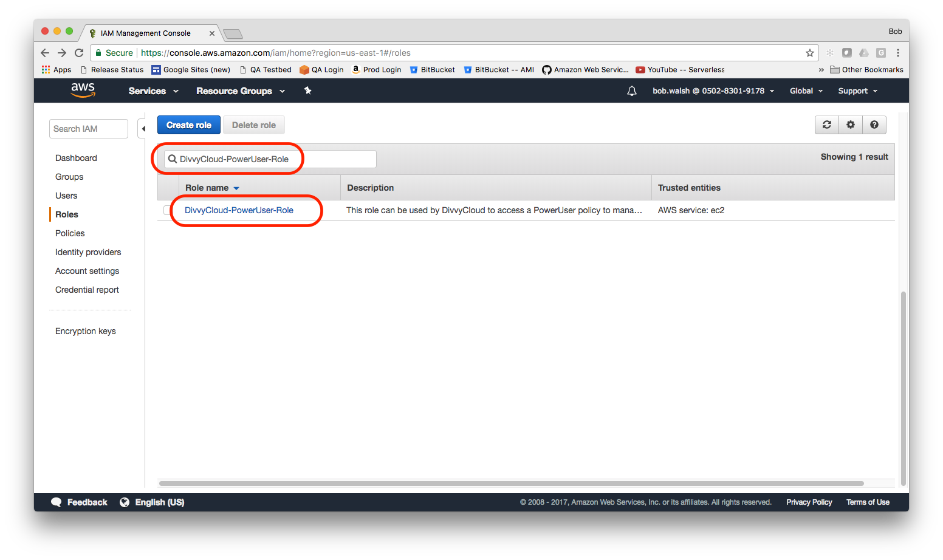The width and height of the screenshot is (943, 560).
Task: Expand the Resource Groups dropdown
Action: pyautogui.click(x=241, y=91)
